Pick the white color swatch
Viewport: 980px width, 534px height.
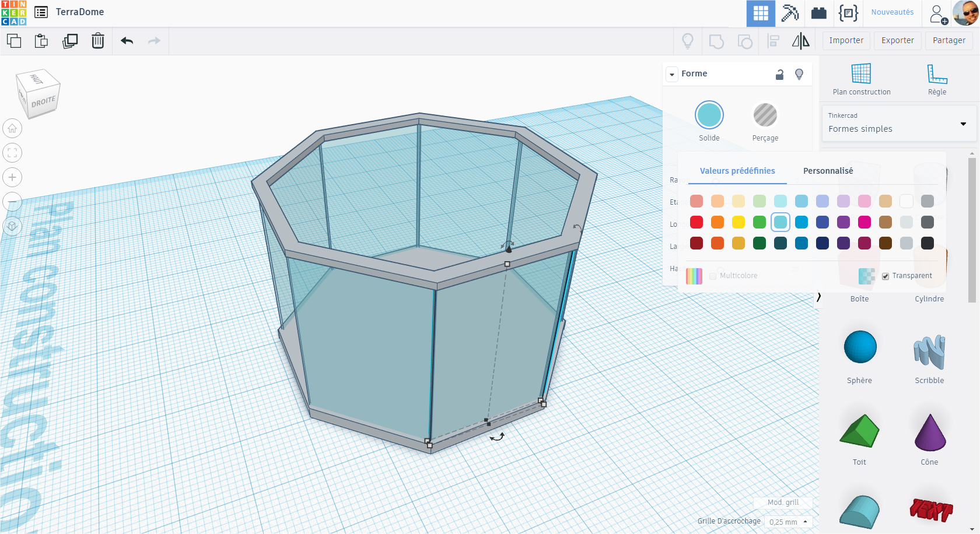(907, 201)
